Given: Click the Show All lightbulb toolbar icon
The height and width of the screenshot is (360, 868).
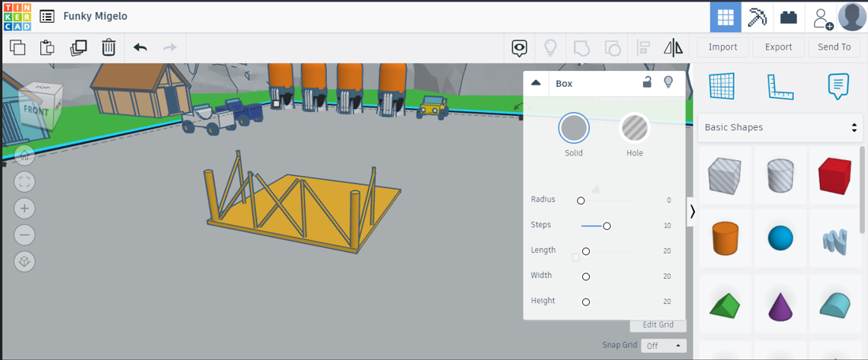Looking at the screenshot, I should point(550,48).
